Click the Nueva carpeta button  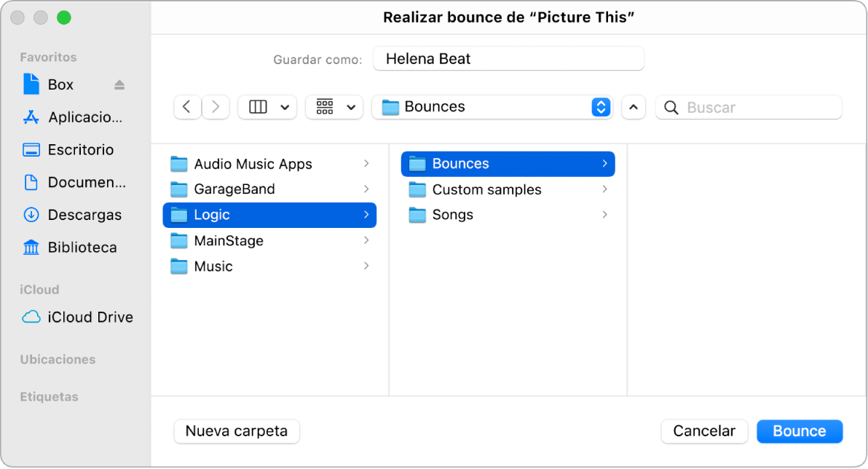pos(237,431)
